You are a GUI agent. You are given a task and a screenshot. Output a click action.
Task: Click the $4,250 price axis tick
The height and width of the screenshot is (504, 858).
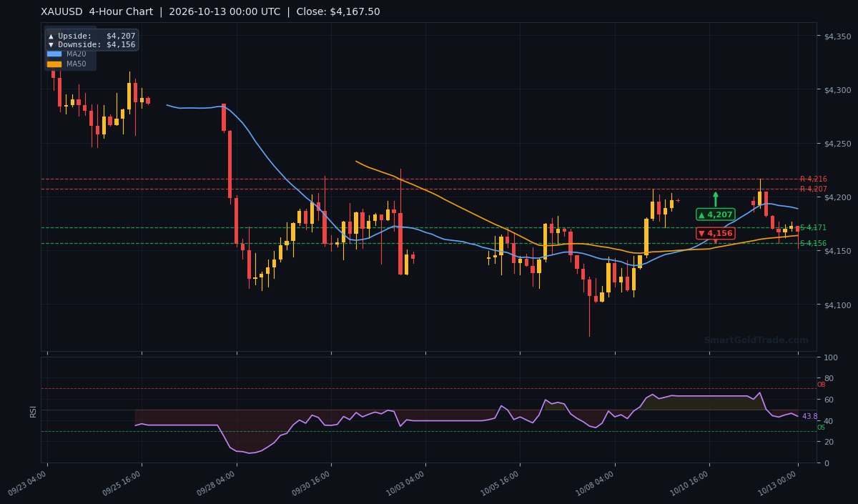click(x=837, y=143)
